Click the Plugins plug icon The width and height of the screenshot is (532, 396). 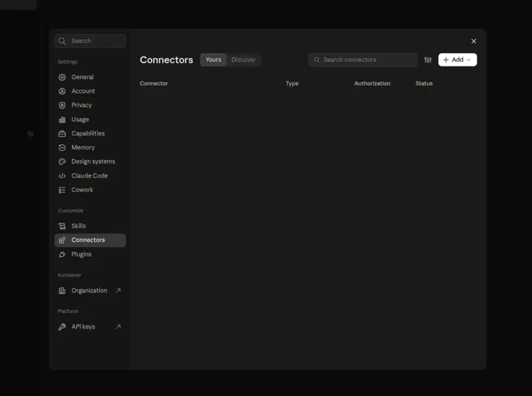pos(62,254)
